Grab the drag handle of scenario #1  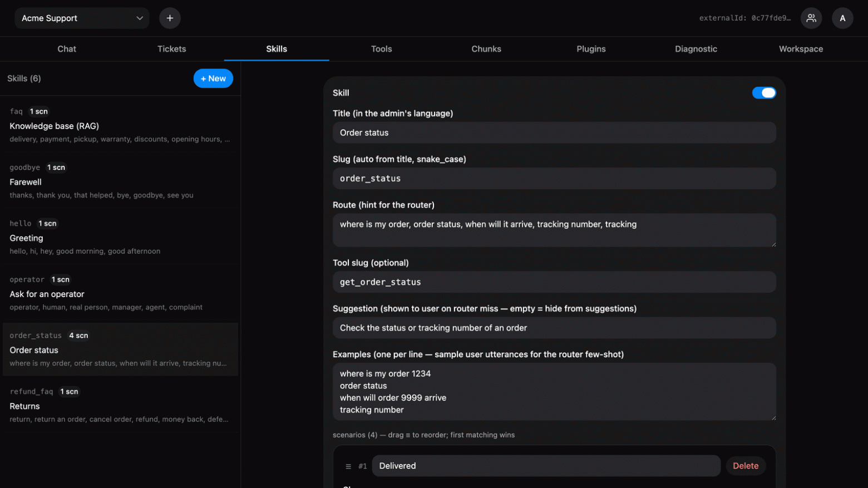tap(348, 466)
